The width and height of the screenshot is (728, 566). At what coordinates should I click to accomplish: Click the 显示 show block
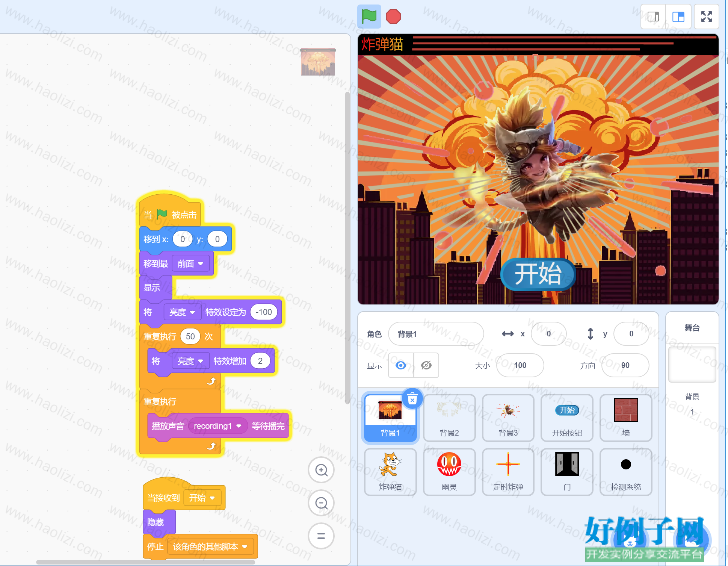coord(156,288)
